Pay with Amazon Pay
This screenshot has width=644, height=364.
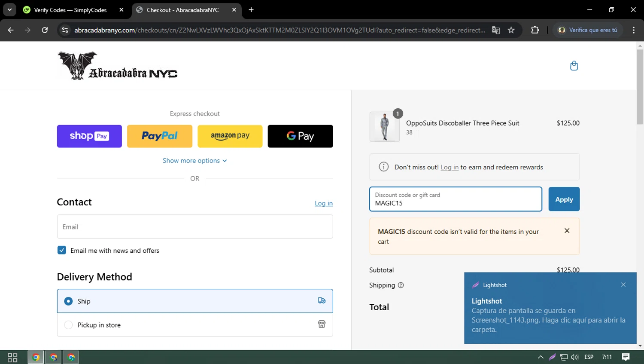pos(230,136)
